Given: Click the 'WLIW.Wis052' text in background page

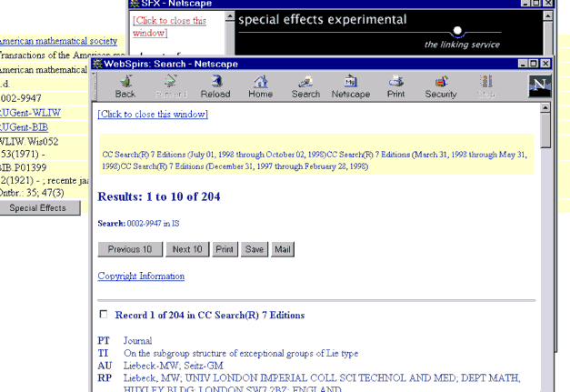Looking at the screenshot, I should (x=29, y=142).
